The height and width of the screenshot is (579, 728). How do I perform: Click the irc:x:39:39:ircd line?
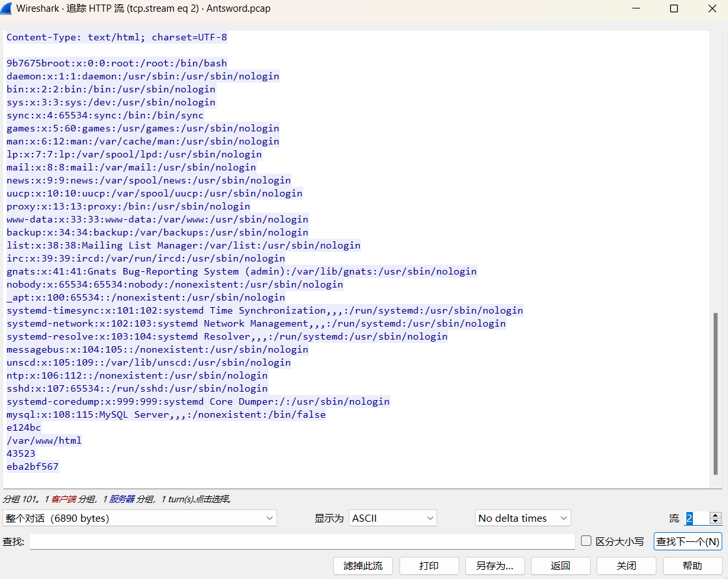[x=146, y=258]
